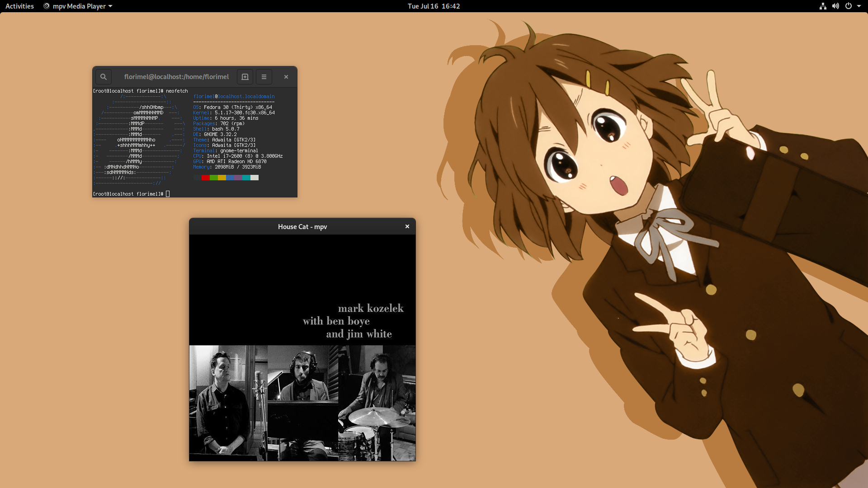Screen dimensions: 868x488
Task: Click the network status icon in top bar
Action: click(x=823, y=6)
